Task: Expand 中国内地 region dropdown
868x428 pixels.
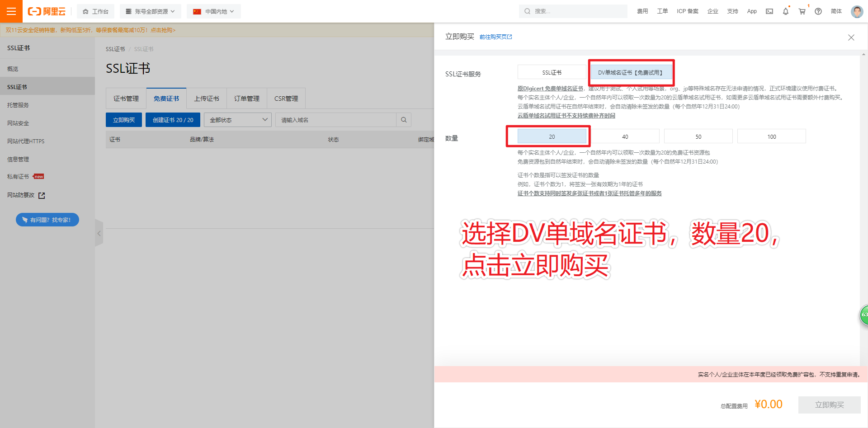Action: tap(214, 11)
